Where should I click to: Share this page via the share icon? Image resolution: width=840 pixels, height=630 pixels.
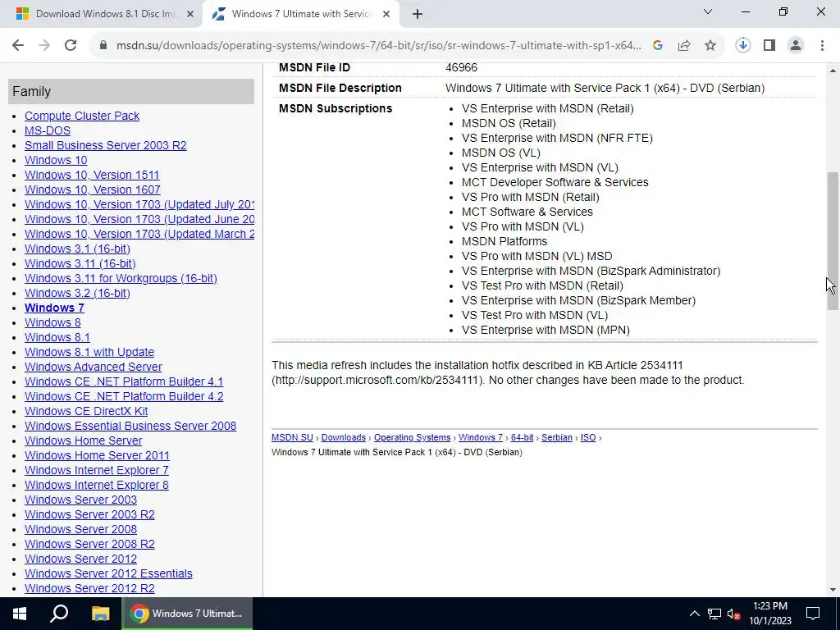click(684, 46)
